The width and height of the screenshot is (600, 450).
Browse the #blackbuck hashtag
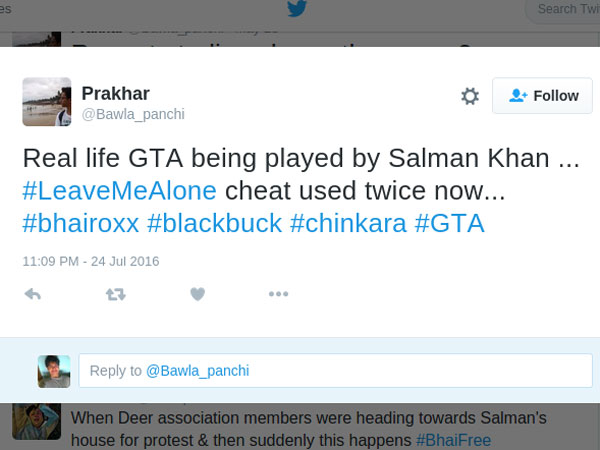click(x=214, y=223)
